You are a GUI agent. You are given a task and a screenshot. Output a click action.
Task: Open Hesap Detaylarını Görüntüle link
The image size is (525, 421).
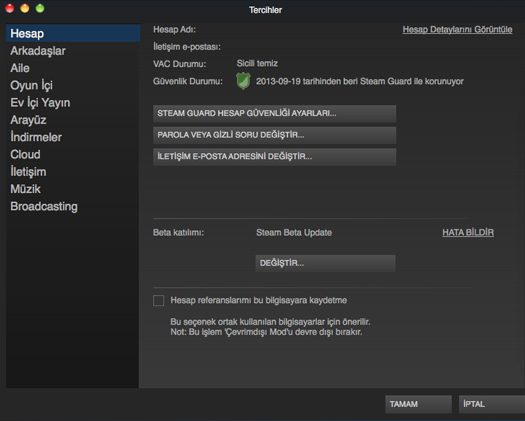click(x=457, y=29)
